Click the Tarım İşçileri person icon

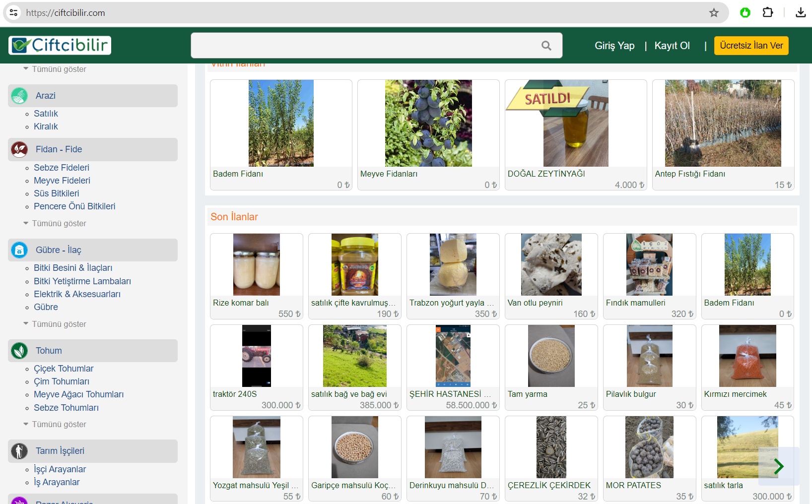pos(19,451)
